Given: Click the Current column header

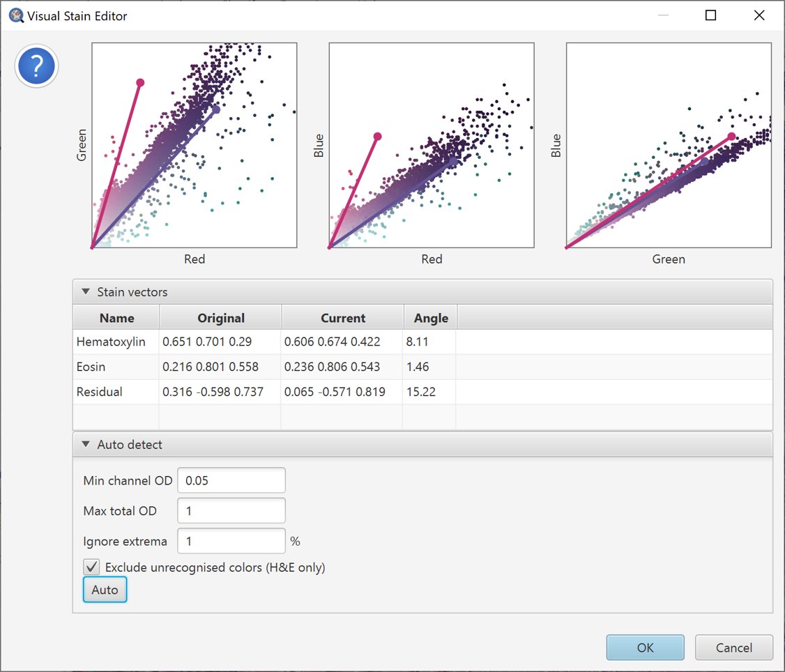Looking at the screenshot, I should (343, 318).
